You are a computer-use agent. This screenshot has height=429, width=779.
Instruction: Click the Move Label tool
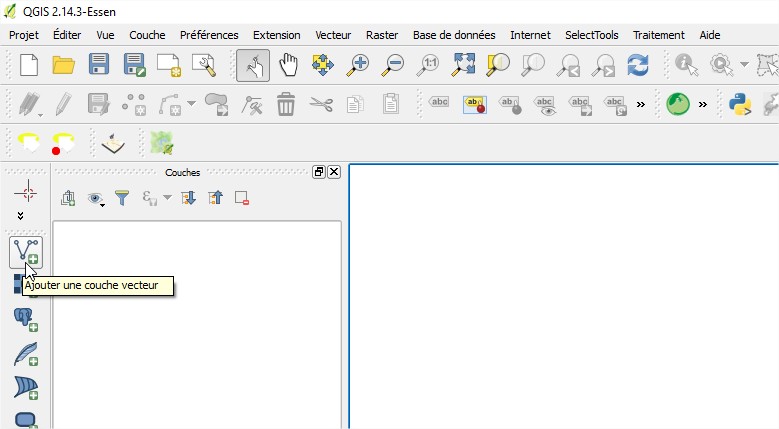pos(580,105)
